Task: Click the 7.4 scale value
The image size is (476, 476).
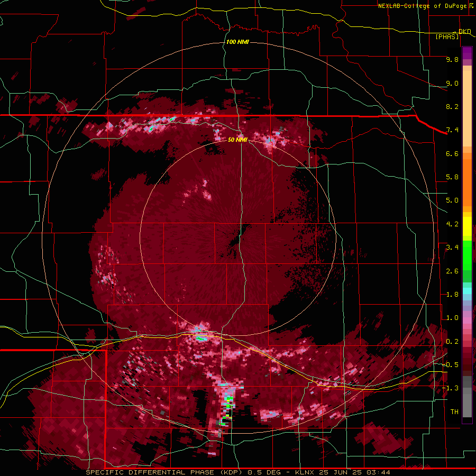Action: point(452,130)
